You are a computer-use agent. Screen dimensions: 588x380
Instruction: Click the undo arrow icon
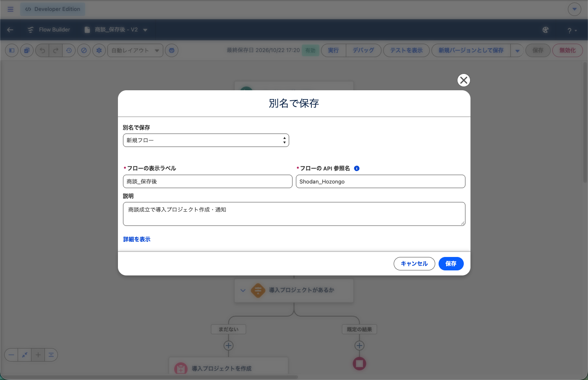(42, 50)
